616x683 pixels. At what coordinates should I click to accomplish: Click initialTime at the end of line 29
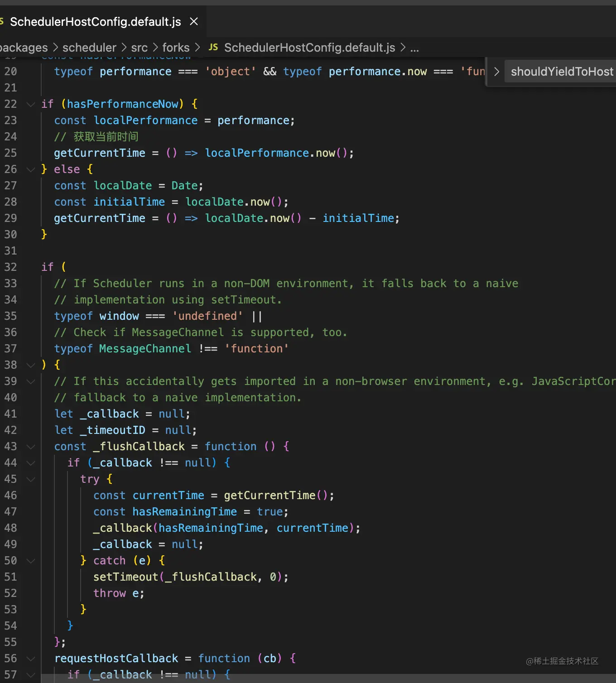(358, 218)
